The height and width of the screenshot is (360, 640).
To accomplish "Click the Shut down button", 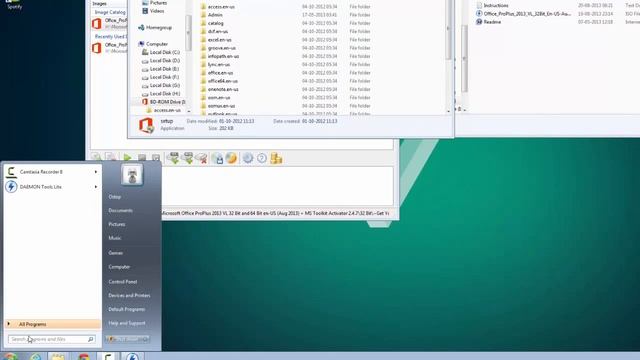I will pyautogui.click(x=123, y=339).
